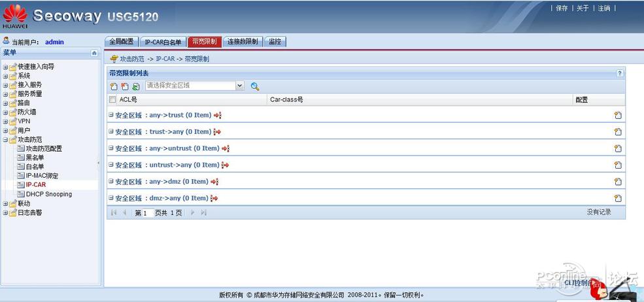644x302 pixels.
Task: Click config icon for trust->any row
Action: click(x=618, y=132)
